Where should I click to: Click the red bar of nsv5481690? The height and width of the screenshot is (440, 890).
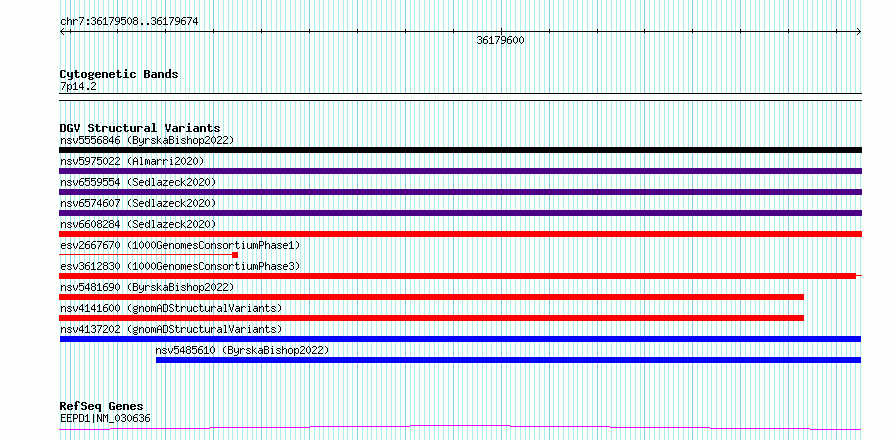click(x=431, y=297)
